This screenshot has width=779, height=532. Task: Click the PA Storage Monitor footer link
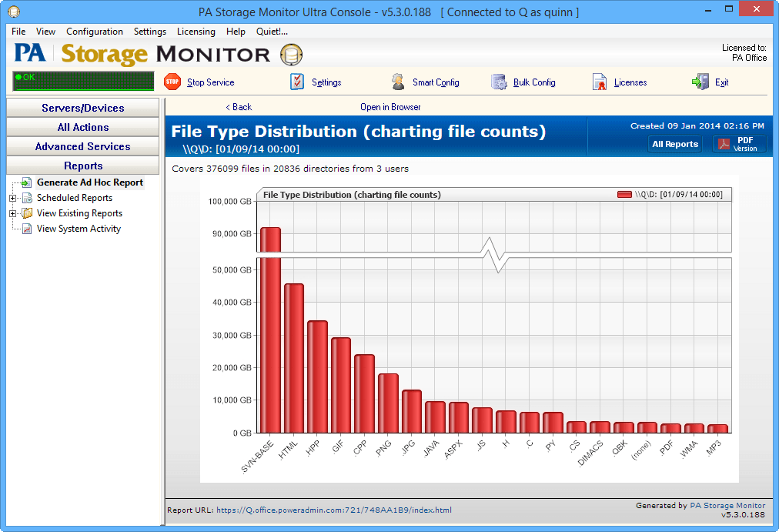point(728,506)
